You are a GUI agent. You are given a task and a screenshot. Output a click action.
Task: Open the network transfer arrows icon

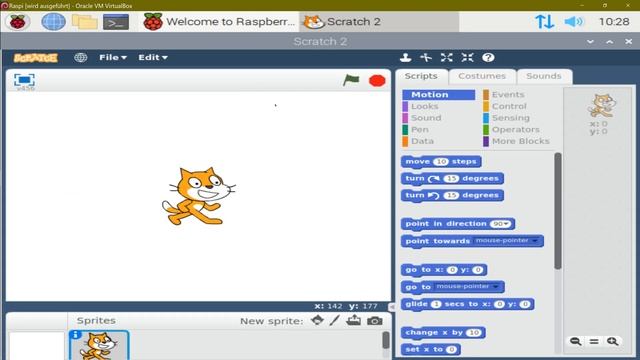coord(544,22)
